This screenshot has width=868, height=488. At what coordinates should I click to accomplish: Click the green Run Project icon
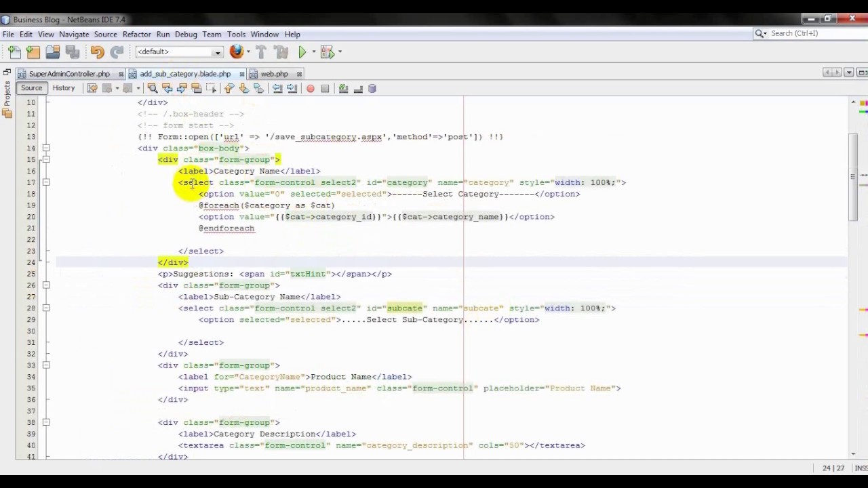(x=302, y=52)
